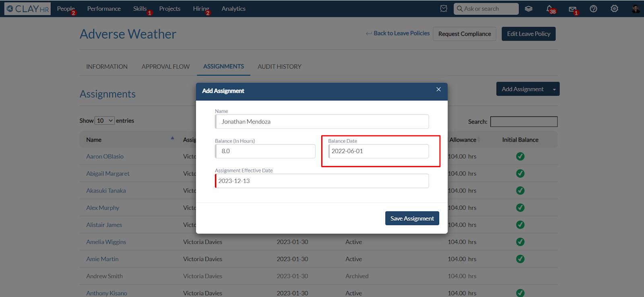Viewport: 644px width, 297px height.
Task: Click Aaron OBlasio initial balance checkmark
Action: pyautogui.click(x=520, y=156)
